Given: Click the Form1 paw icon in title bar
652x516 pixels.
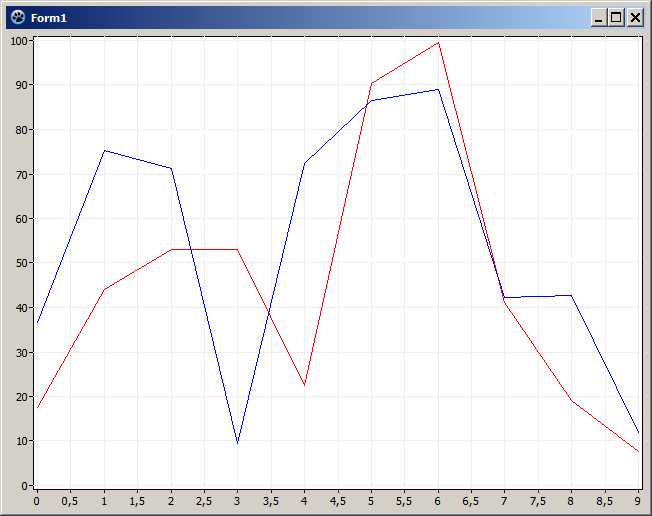Looking at the screenshot, I should point(18,17).
